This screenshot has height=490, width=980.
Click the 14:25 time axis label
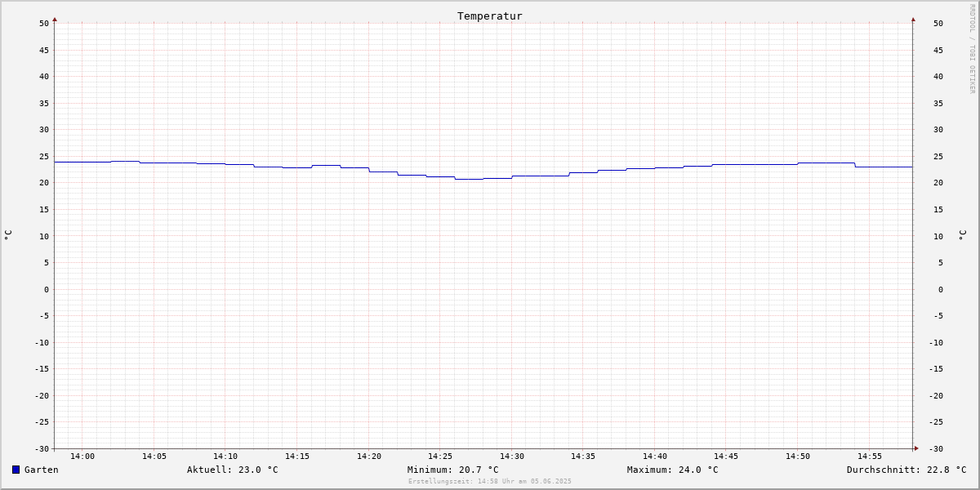[440, 457]
